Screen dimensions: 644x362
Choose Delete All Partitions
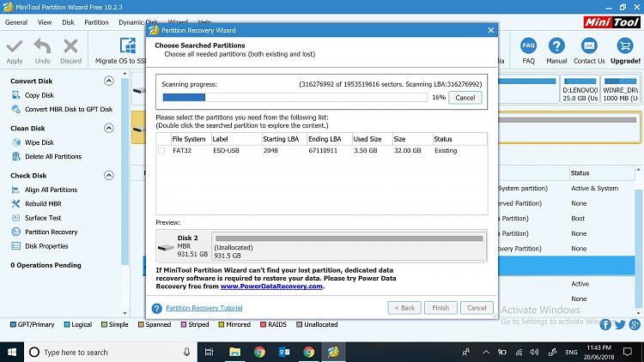tap(53, 156)
